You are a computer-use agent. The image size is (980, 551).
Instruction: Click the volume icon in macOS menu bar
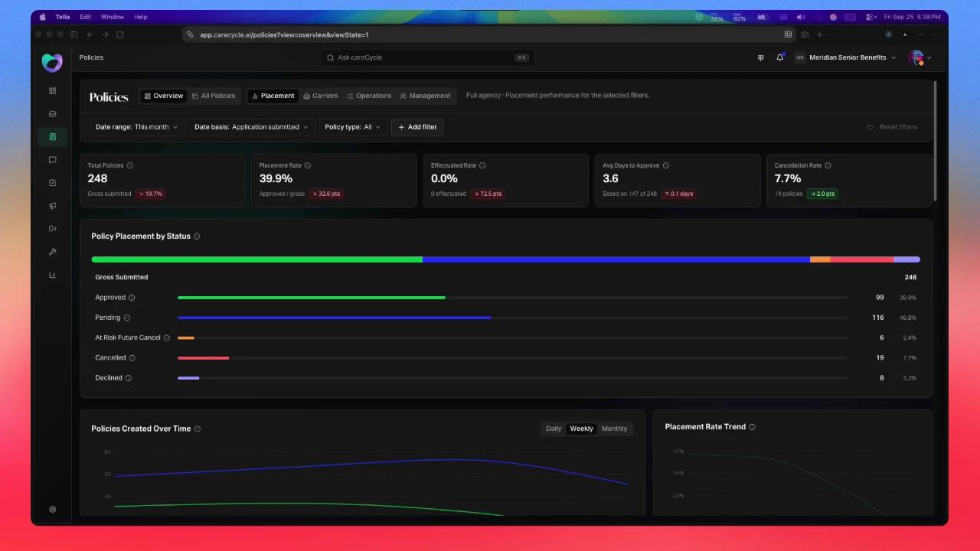(x=800, y=17)
